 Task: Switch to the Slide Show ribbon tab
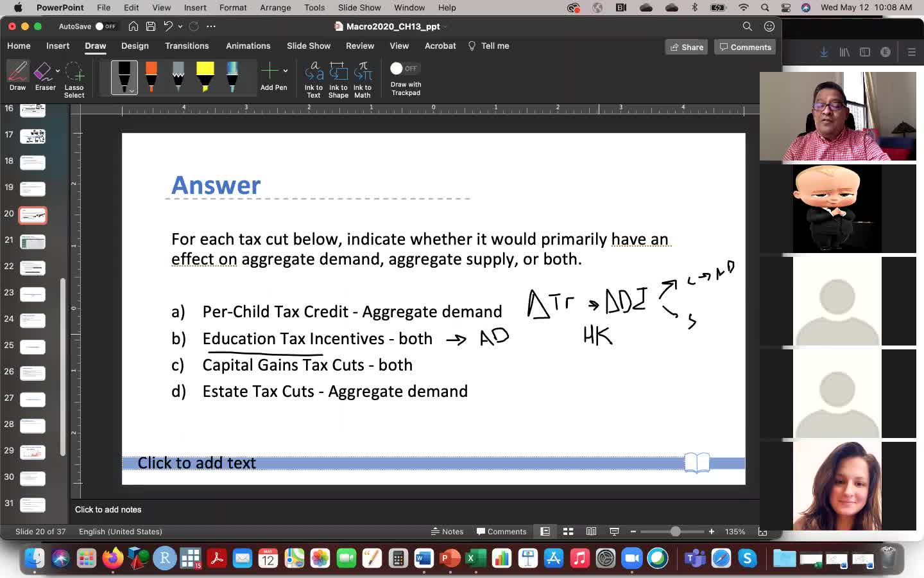point(309,46)
